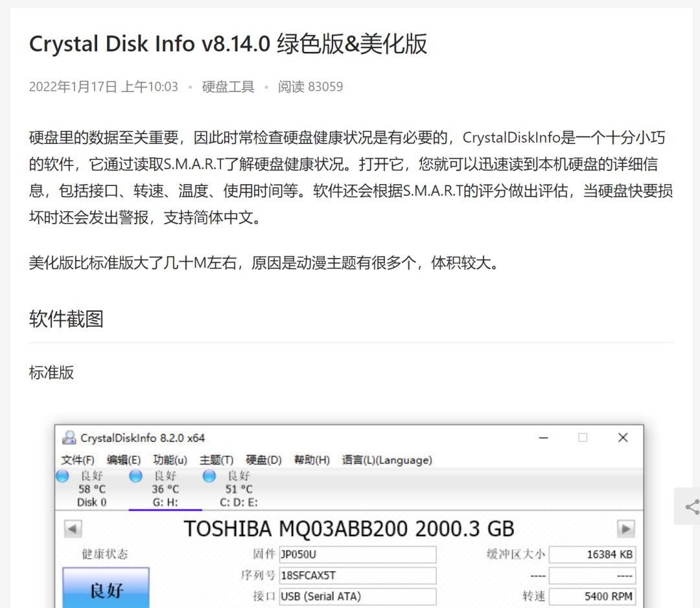This screenshot has height=608, width=700.
Task: Go to previous disk with left arrow
Action: tap(73, 529)
